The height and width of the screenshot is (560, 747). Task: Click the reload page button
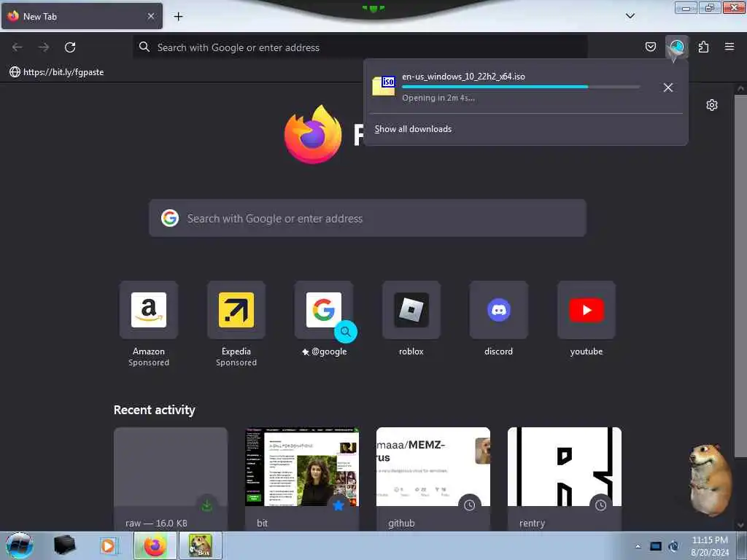click(x=70, y=47)
